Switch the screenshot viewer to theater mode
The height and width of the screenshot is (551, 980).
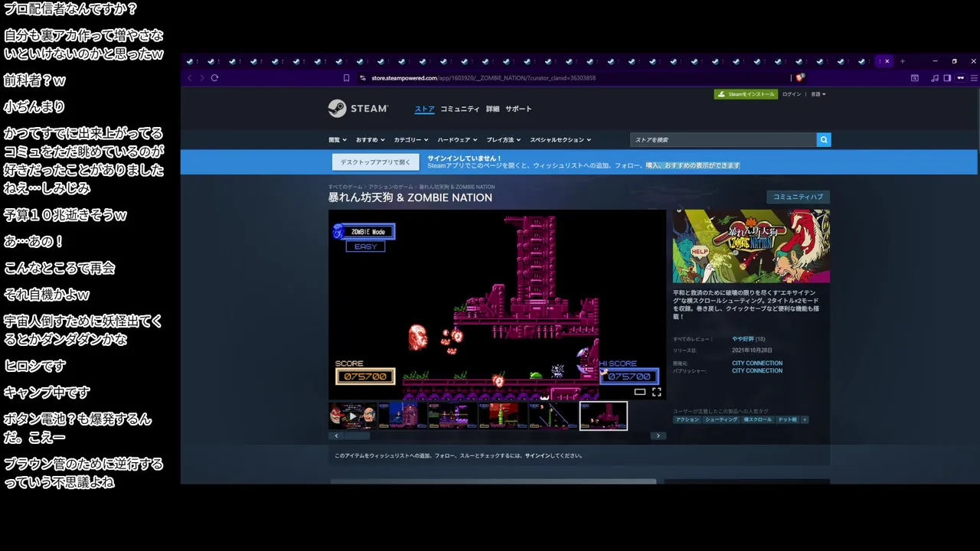point(640,392)
